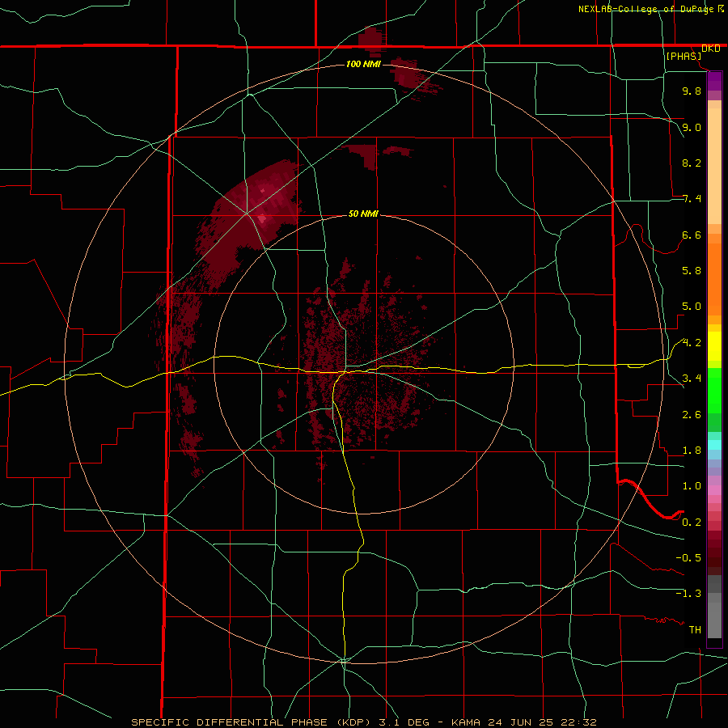This screenshot has height=728, width=728.
Task: Click the pink swatch on the color bar
Action: point(714,490)
